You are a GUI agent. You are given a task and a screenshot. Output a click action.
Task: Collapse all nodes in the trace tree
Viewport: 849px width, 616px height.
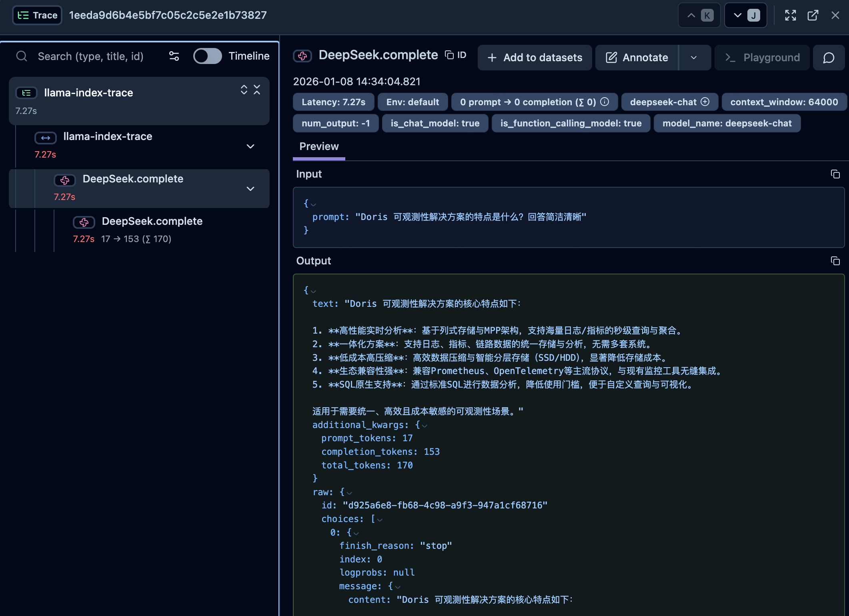[257, 90]
